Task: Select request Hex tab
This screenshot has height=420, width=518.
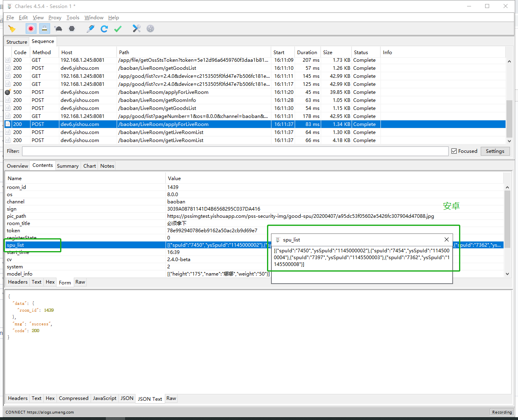Action: tap(50, 282)
